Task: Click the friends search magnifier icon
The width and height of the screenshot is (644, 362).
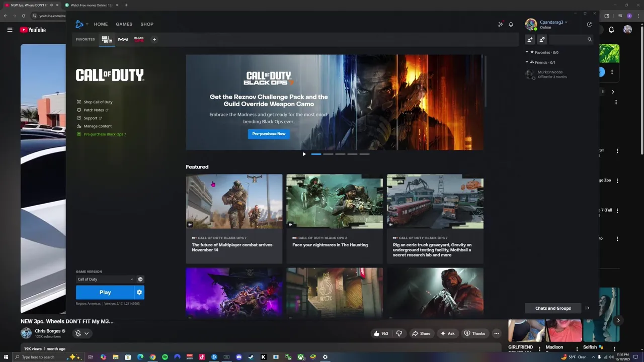Action: 590,39
